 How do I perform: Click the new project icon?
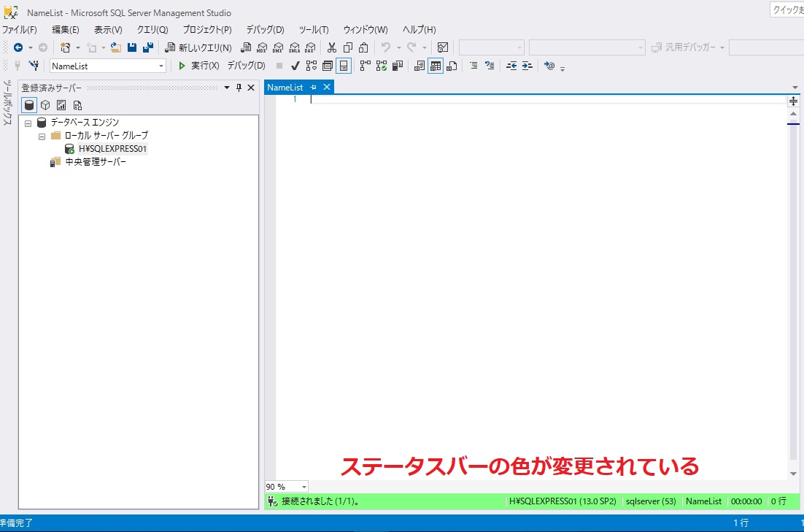click(65, 47)
